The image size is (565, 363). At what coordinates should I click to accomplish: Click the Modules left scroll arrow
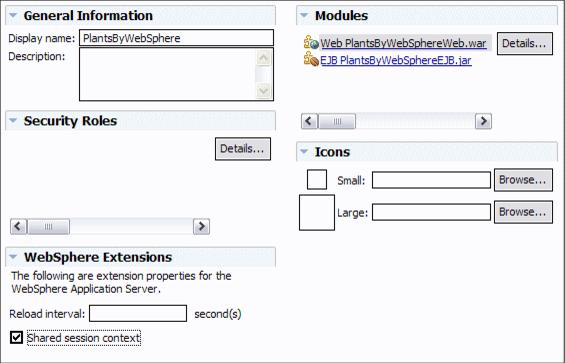pyautogui.click(x=309, y=121)
